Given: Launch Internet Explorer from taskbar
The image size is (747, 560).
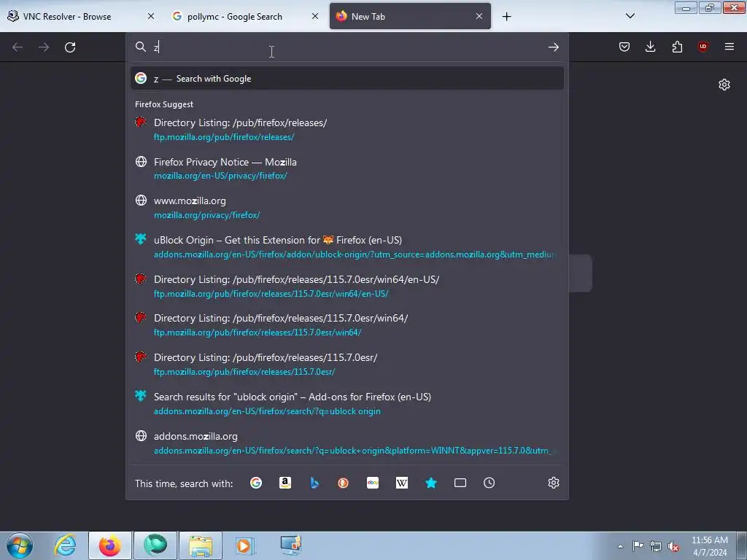Looking at the screenshot, I should tap(65, 545).
